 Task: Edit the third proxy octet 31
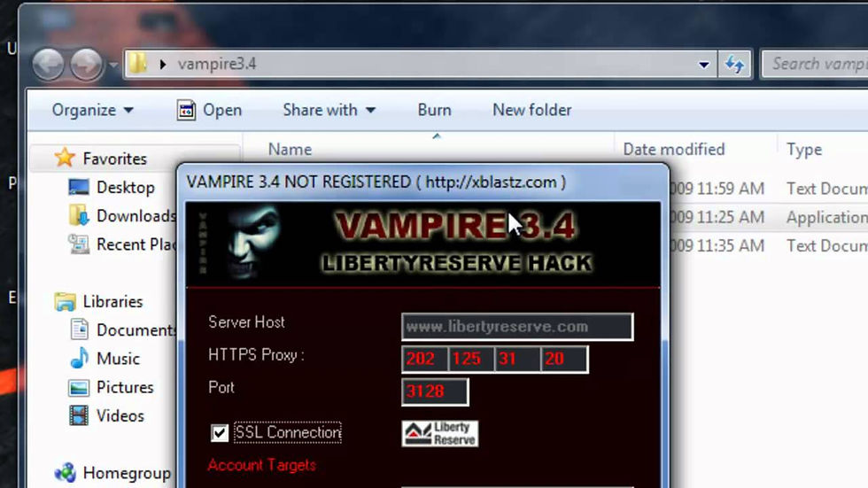tap(517, 359)
